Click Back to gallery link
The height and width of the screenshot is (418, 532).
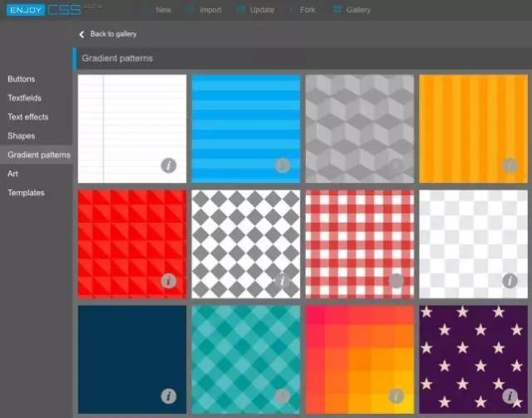(113, 34)
